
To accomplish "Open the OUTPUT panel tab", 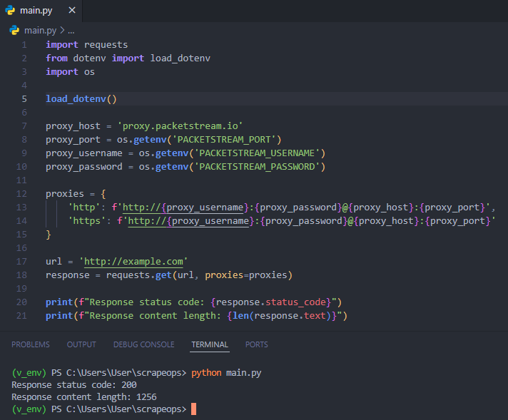I will coord(81,344).
